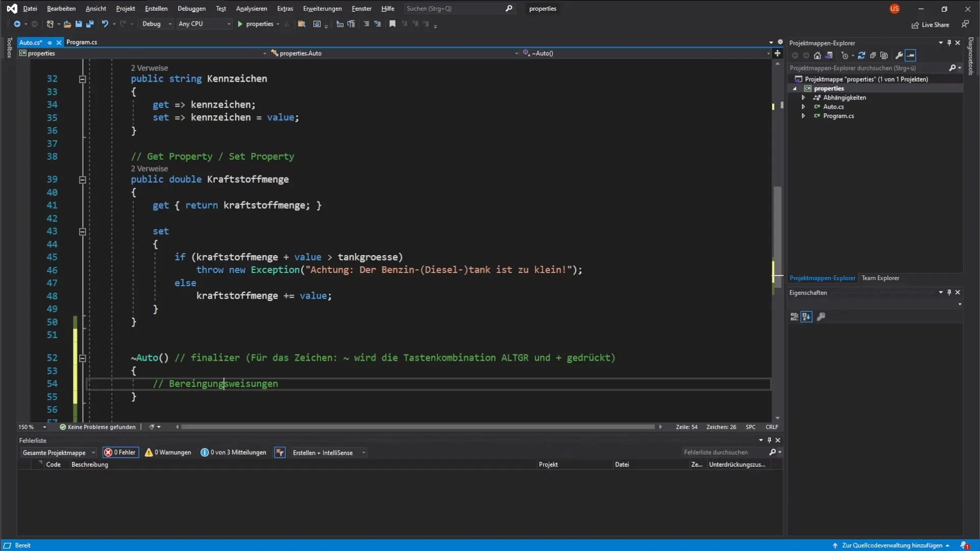The image size is (980, 551).
Task: Click the user account US avatar
Action: click(x=894, y=9)
